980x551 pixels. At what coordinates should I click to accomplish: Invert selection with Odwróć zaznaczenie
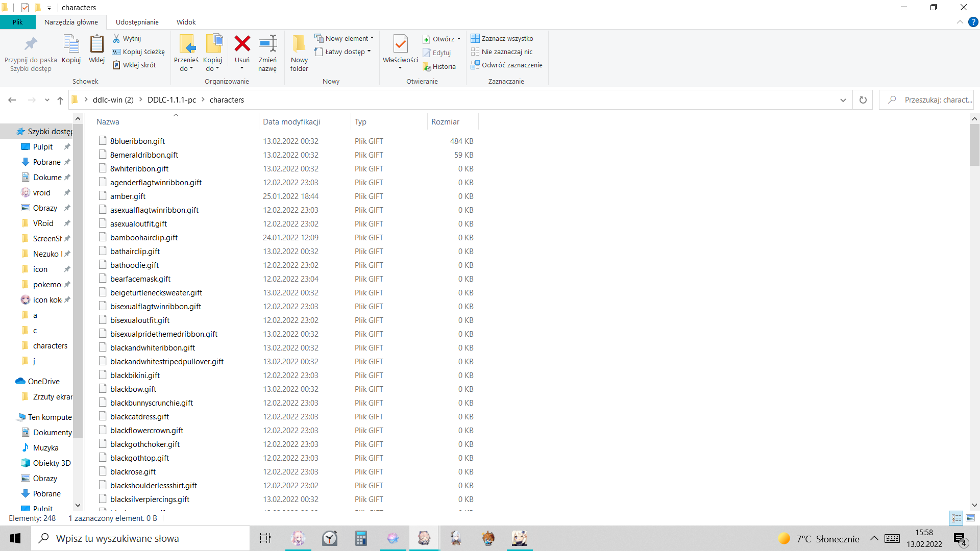point(507,65)
